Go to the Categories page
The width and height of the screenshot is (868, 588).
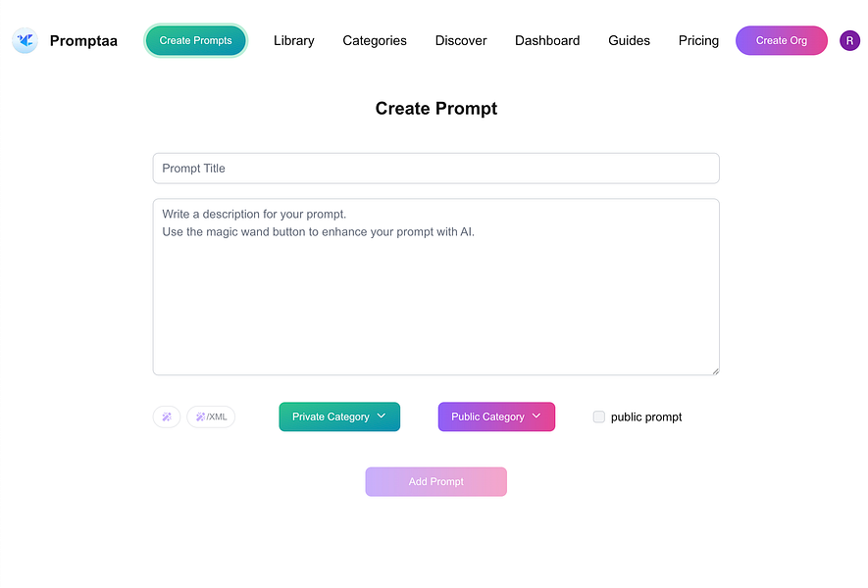click(375, 40)
